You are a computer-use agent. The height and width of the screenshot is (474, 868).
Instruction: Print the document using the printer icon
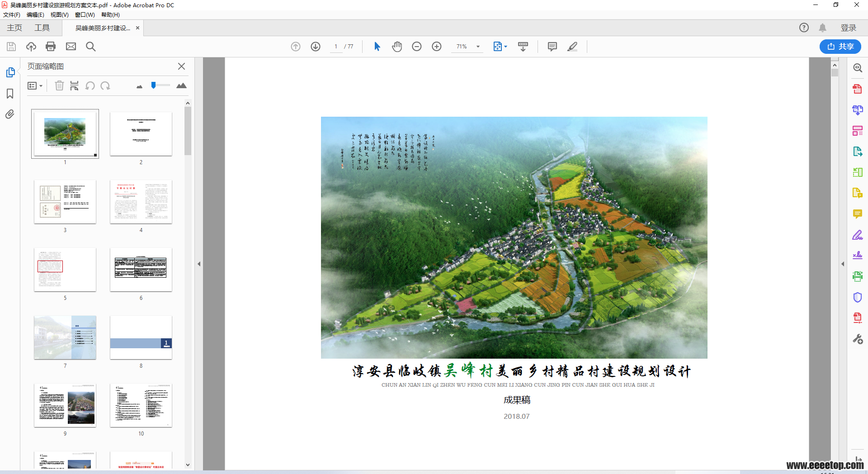coord(51,47)
